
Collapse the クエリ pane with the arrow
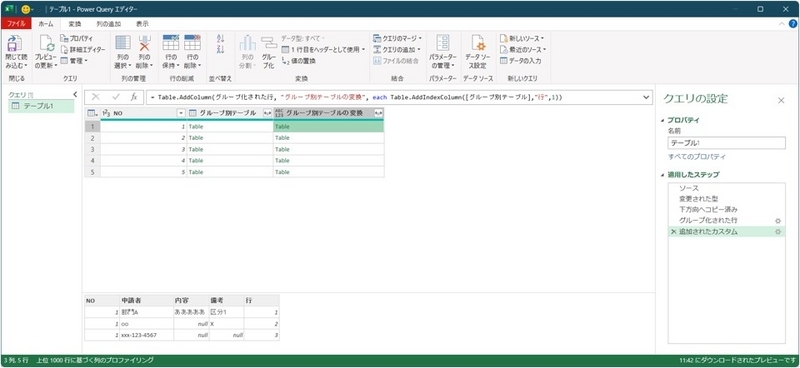click(x=76, y=94)
